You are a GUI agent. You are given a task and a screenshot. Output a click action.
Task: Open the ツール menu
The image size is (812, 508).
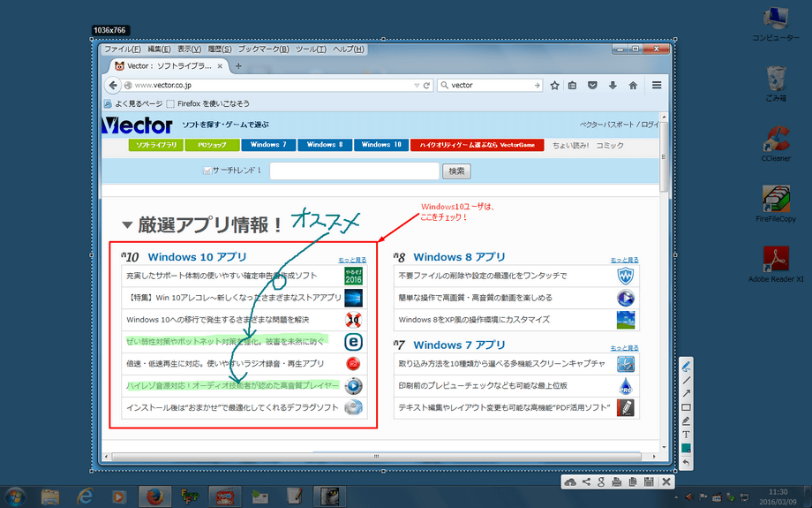tap(311, 49)
